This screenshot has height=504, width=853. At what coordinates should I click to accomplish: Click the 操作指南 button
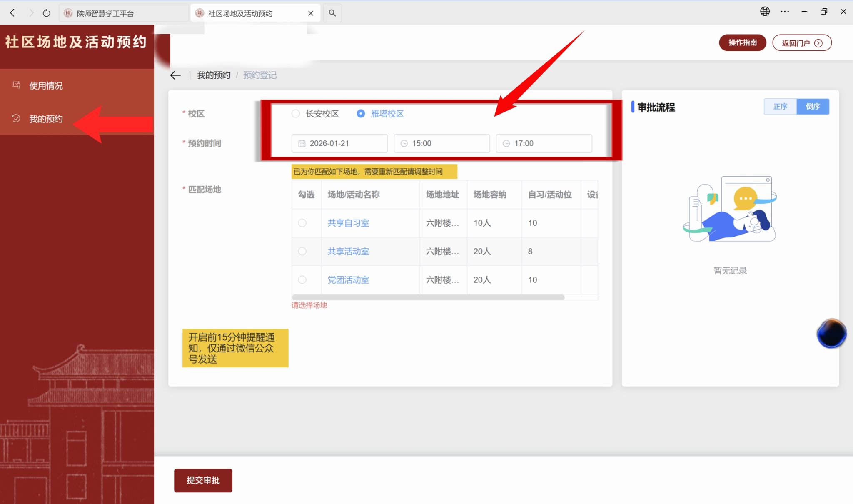pos(742,43)
